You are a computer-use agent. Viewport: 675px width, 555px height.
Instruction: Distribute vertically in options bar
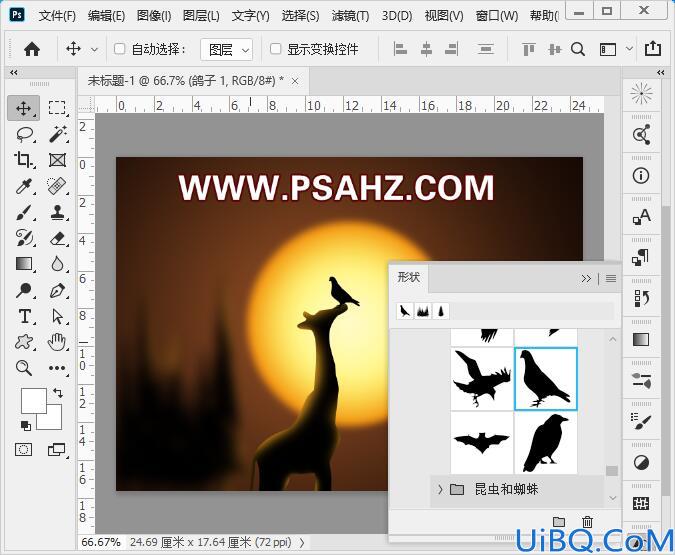[486, 49]
